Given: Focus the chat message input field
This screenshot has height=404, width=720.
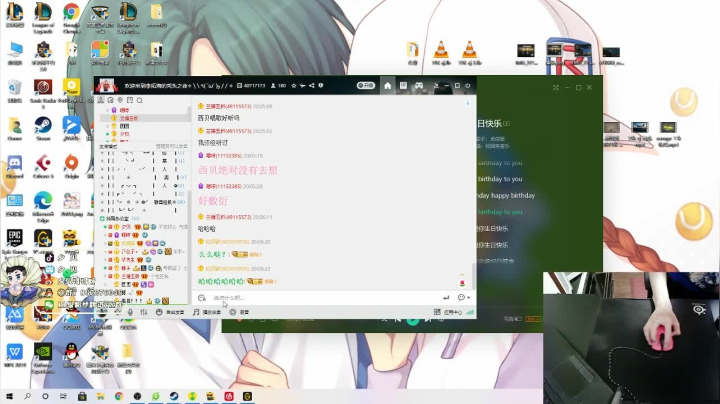Looking at the screenshot, I should [326, 298].
